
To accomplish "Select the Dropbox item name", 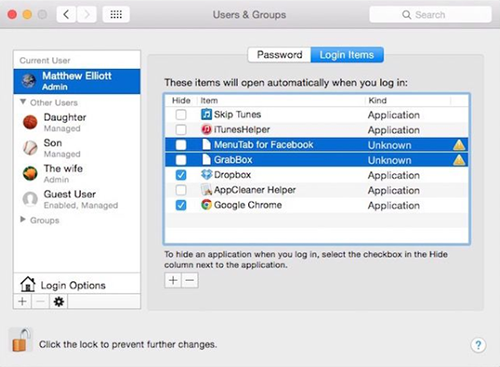I will [232, 175].
